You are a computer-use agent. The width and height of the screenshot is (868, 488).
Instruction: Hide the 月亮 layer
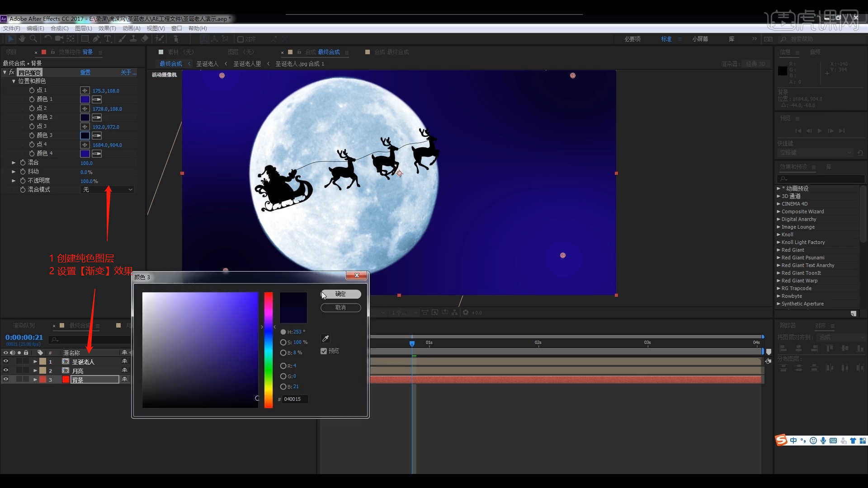(x=6, y=371)
